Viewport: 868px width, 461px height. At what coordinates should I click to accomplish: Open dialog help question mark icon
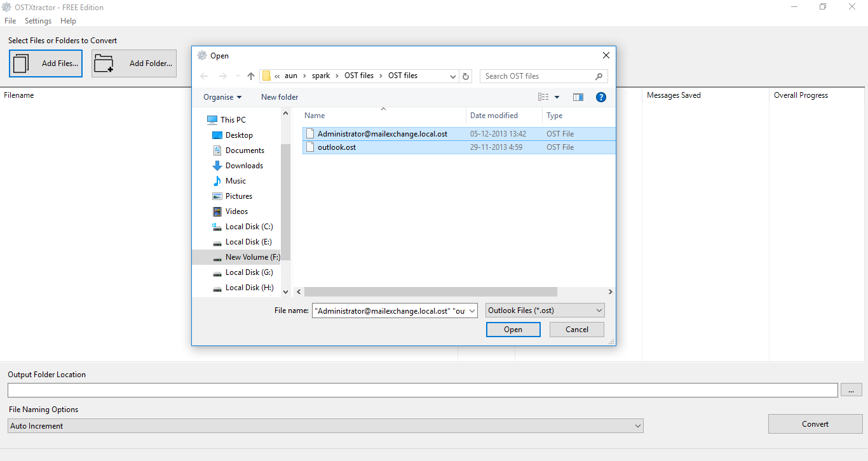[x=601, y=97]
